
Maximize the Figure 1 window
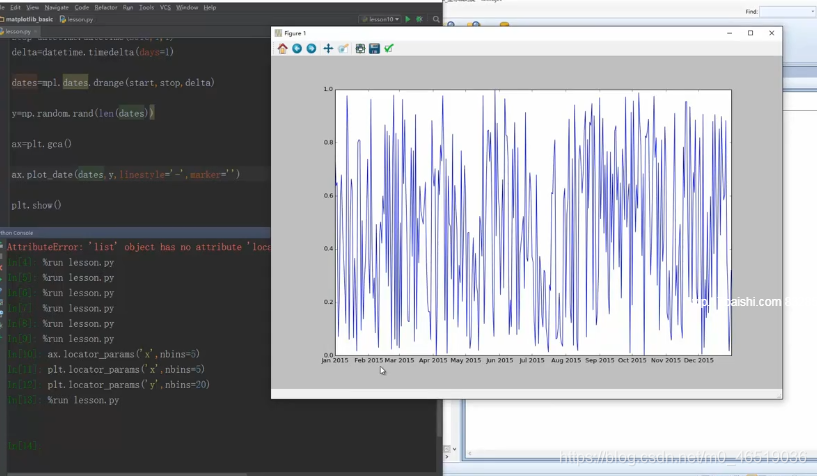pos(750,33)
